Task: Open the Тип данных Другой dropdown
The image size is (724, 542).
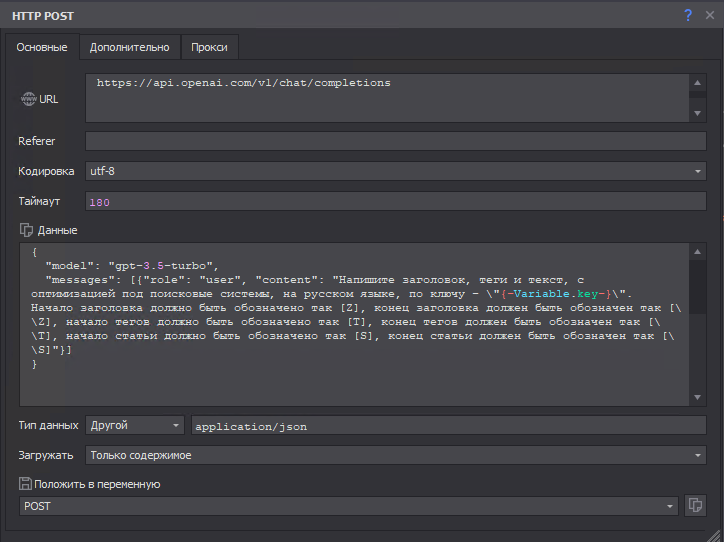Action: (x=135, y=425)
